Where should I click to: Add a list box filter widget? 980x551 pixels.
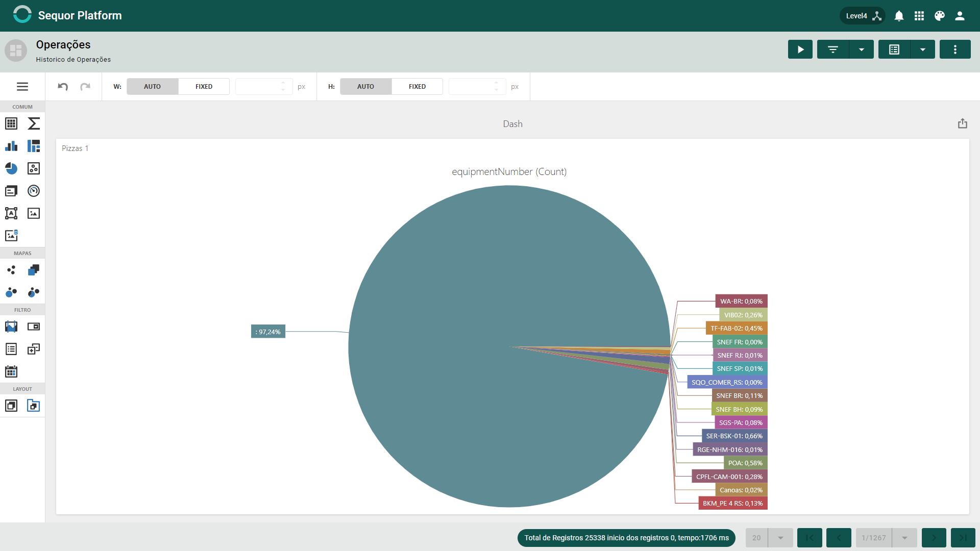tap(11, 349)
